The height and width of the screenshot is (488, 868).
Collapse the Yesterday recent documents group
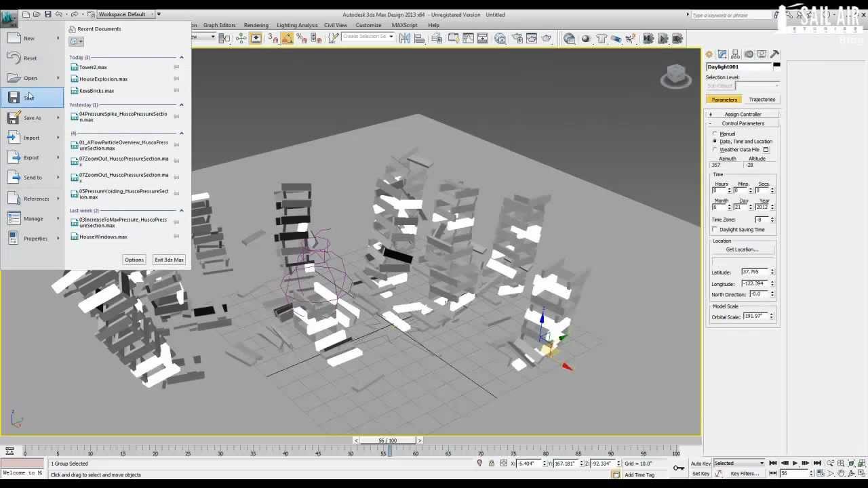181,105
